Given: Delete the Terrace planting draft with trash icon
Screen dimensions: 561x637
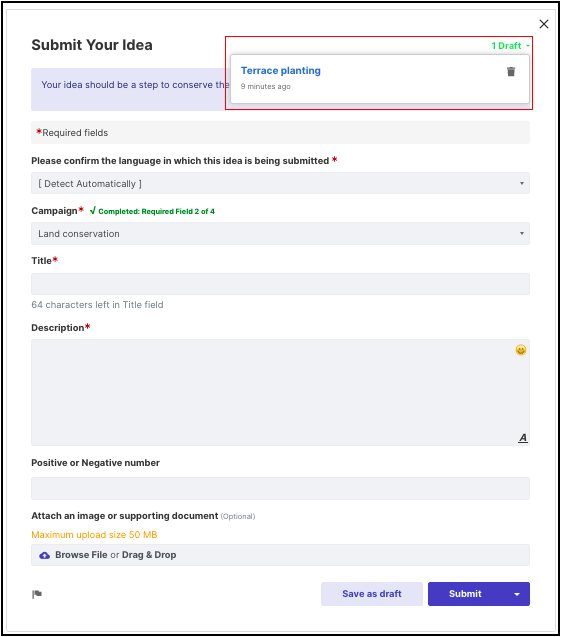Looking at the screenshot, I should [x=511, y=72].
